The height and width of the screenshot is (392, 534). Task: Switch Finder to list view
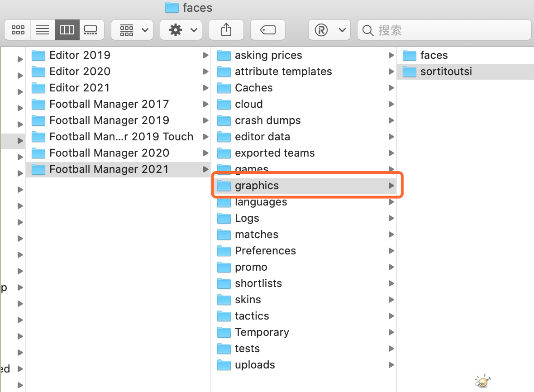pyautogui.click(x=43, y=30)
